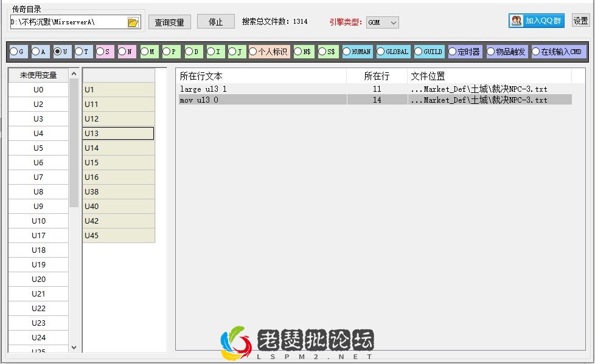The width and height of the screenshot is (595, 364).
Task: Select used variable U40
Action: [119, 206]
